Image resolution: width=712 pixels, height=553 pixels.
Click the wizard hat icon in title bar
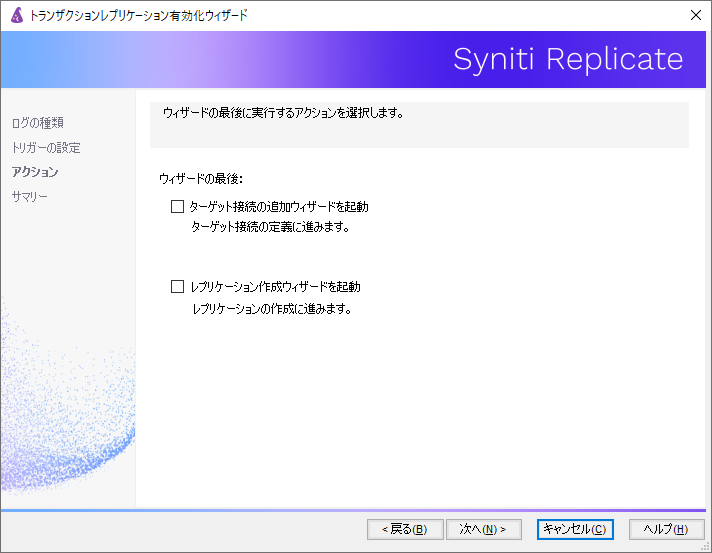[x=17, y=15]
